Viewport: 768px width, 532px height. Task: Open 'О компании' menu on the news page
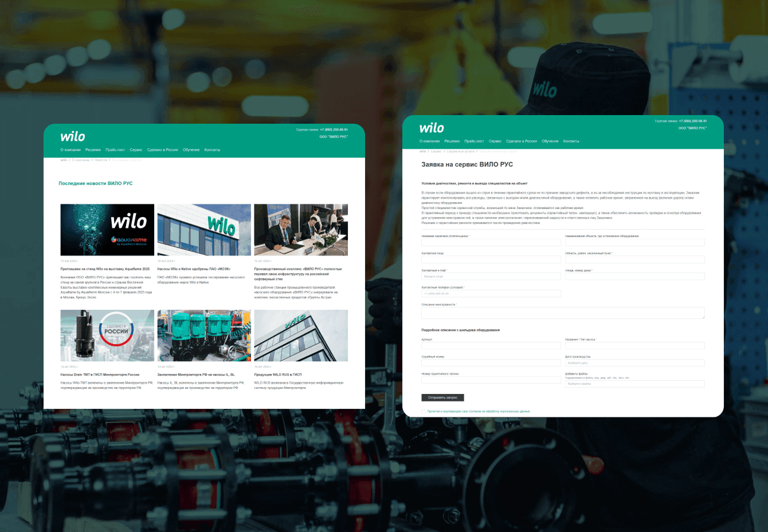(70, 150)
